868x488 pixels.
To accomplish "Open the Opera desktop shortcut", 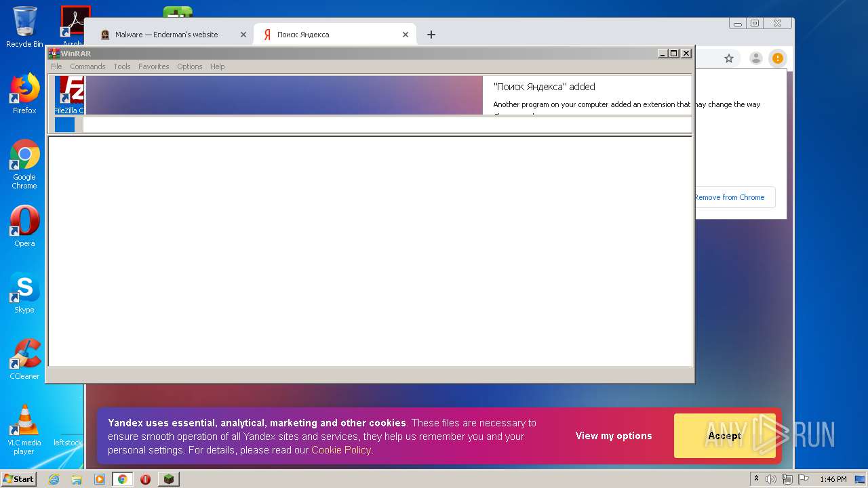I will point(24,226).
